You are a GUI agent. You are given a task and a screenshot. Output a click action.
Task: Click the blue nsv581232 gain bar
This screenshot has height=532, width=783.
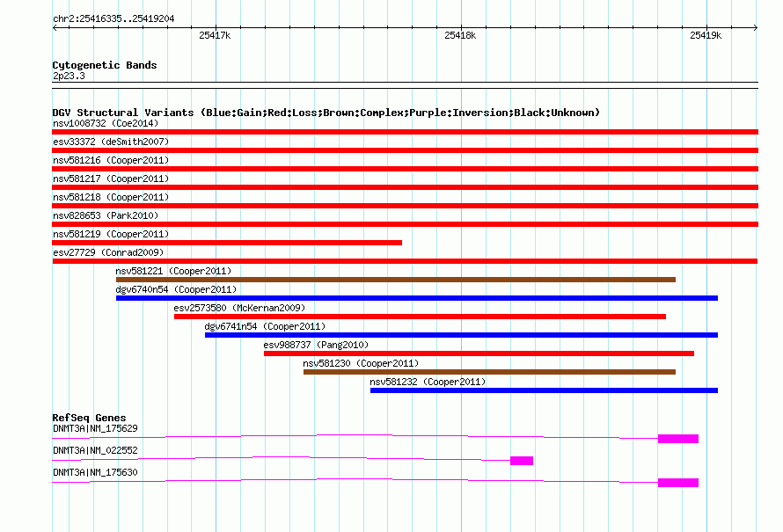544,390
